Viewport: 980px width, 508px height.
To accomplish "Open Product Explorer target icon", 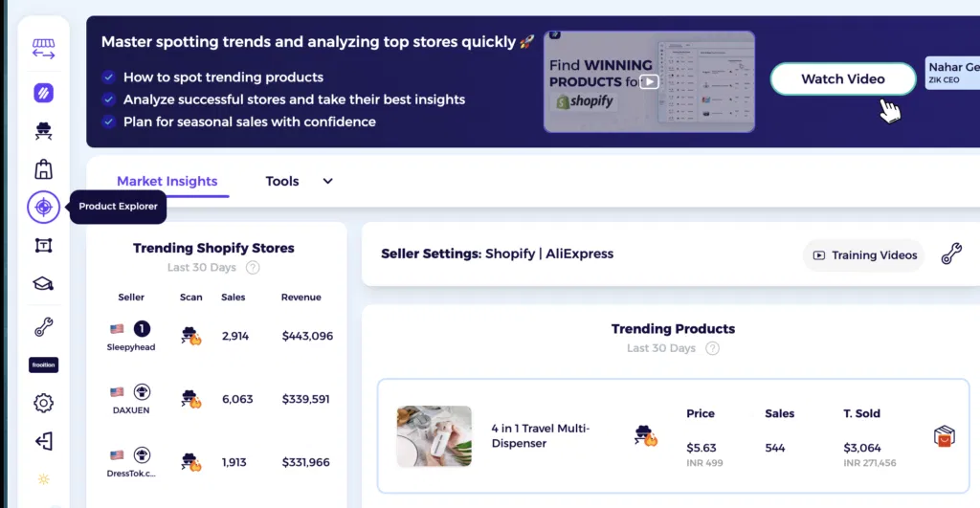I will [43, 207].
